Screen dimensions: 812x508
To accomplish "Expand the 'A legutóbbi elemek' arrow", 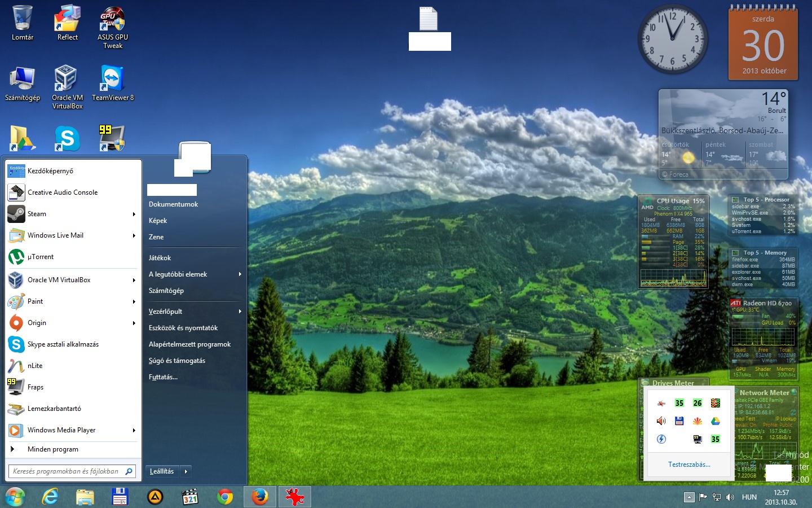I will [240, 274].
